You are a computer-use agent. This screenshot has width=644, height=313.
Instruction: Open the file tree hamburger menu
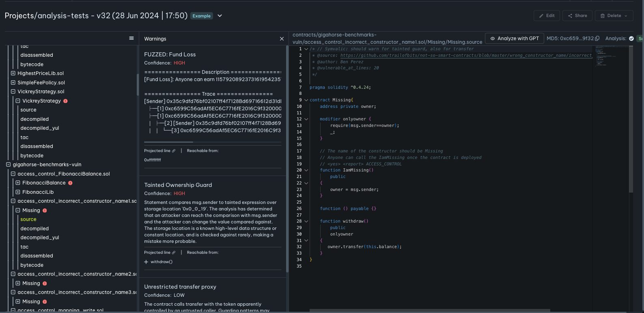coord(131,38)
